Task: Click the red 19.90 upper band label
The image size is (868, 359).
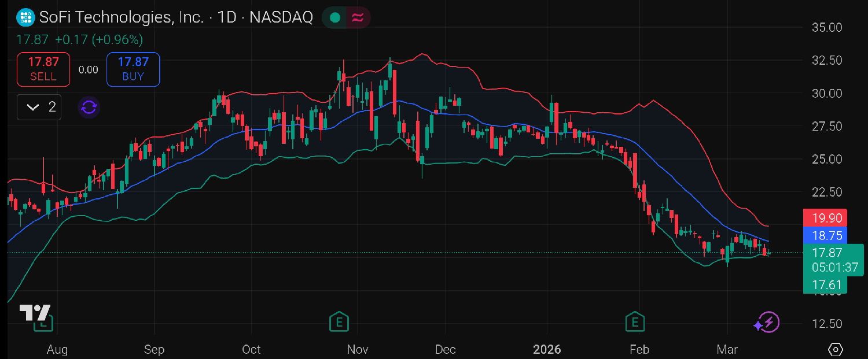Action: tap(825, 218)
